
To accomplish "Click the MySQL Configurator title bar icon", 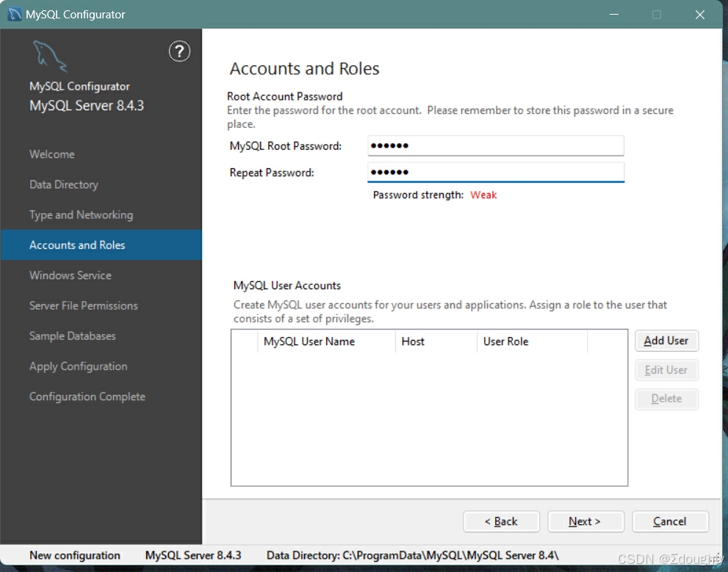I will (x=15, y=15).
